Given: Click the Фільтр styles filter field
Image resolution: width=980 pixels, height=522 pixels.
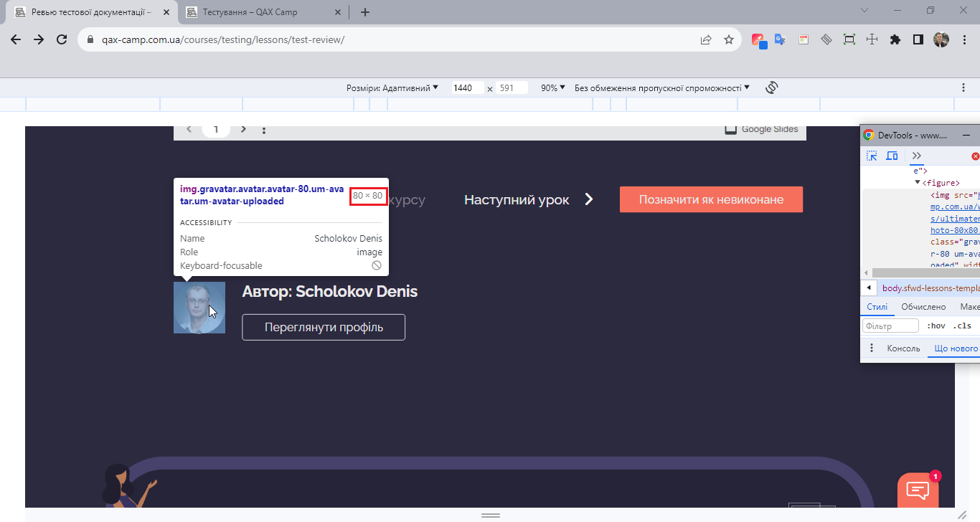Looking at the screenshot, I should click(890, 326).
